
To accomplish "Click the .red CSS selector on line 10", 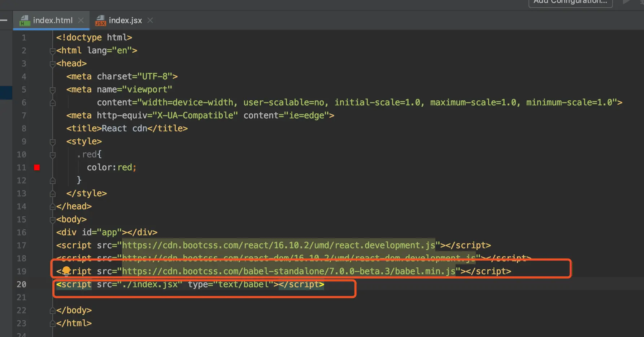I will point(87,154).
